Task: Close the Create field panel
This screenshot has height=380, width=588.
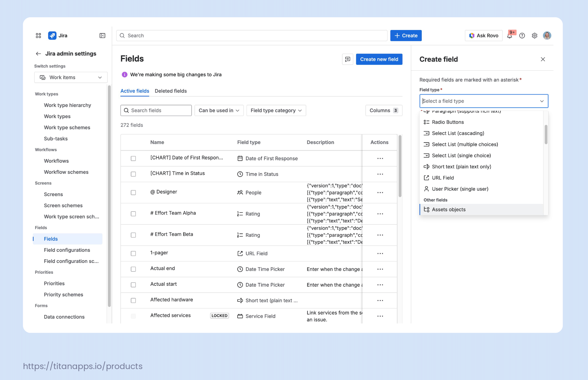Action: pos(543,59)
